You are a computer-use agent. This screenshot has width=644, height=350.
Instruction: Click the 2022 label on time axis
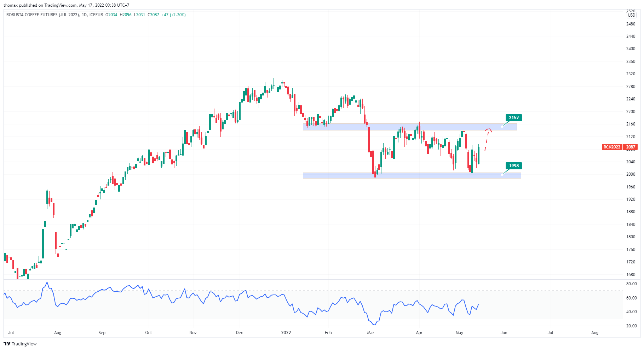click(286, 333)
